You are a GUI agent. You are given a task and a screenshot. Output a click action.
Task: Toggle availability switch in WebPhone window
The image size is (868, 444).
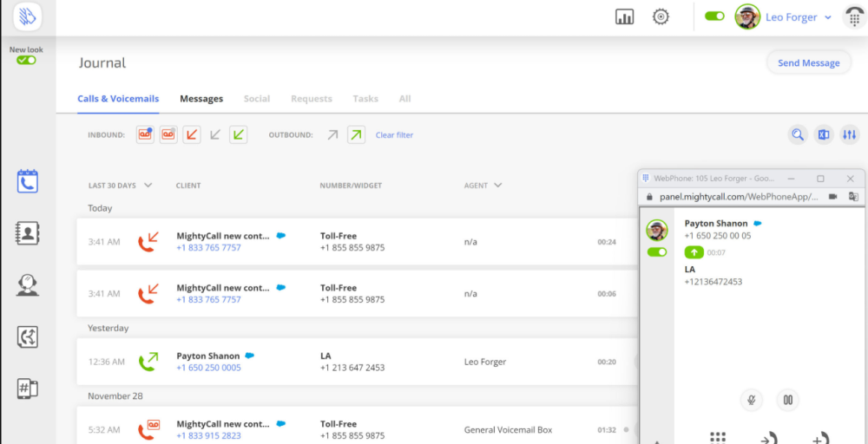coord(656,252)
